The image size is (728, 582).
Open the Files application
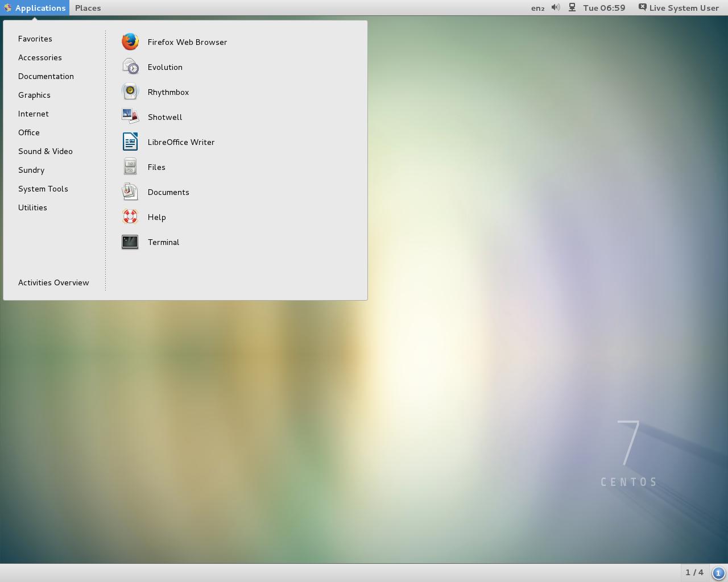coord(156,167)
